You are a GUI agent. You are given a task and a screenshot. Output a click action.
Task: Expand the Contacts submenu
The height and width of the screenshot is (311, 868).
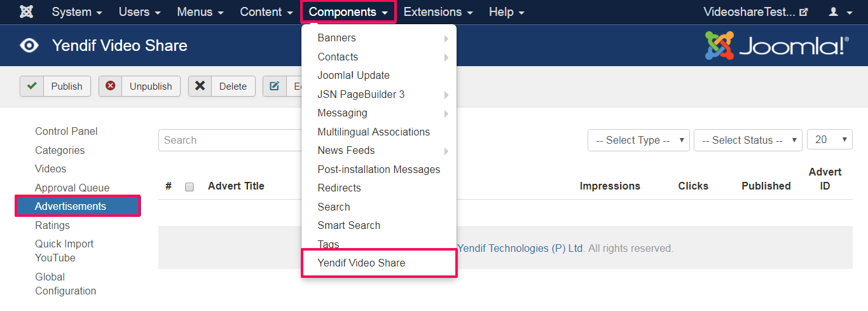coord(379,57)
